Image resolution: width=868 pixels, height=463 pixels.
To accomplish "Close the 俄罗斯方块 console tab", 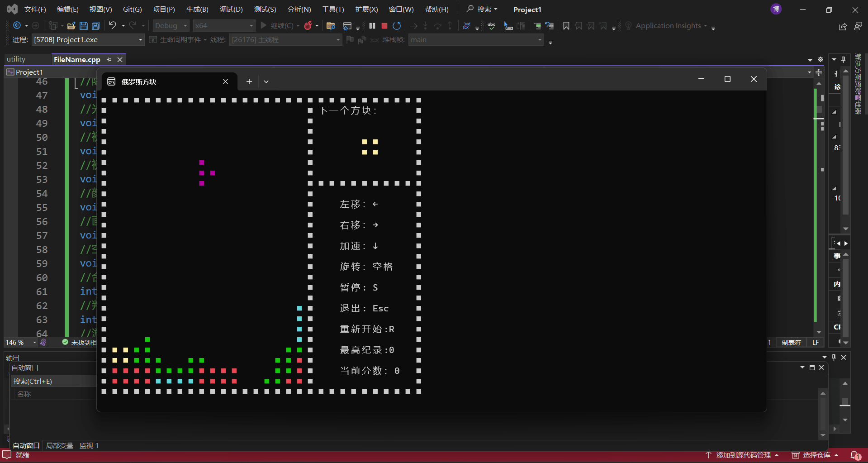I will click(x=225, y=81).
